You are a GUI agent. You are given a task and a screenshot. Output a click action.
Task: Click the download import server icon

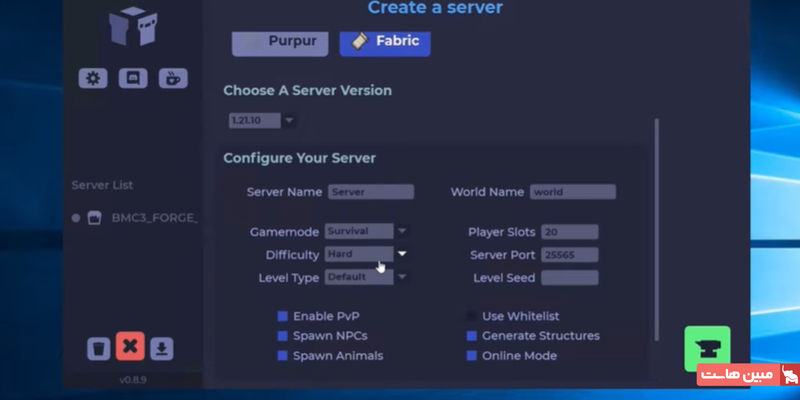coord(162,349)
